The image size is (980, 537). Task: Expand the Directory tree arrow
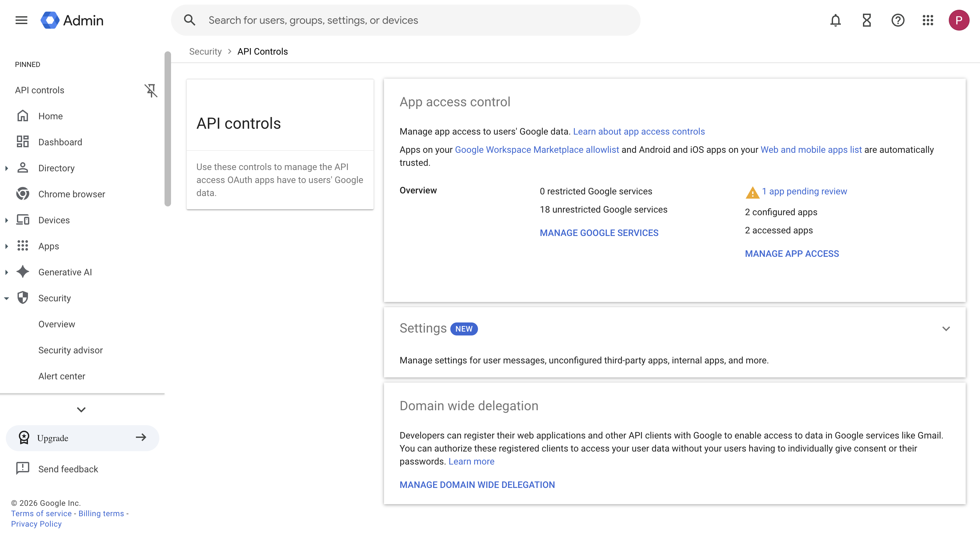tap(7, 168)
